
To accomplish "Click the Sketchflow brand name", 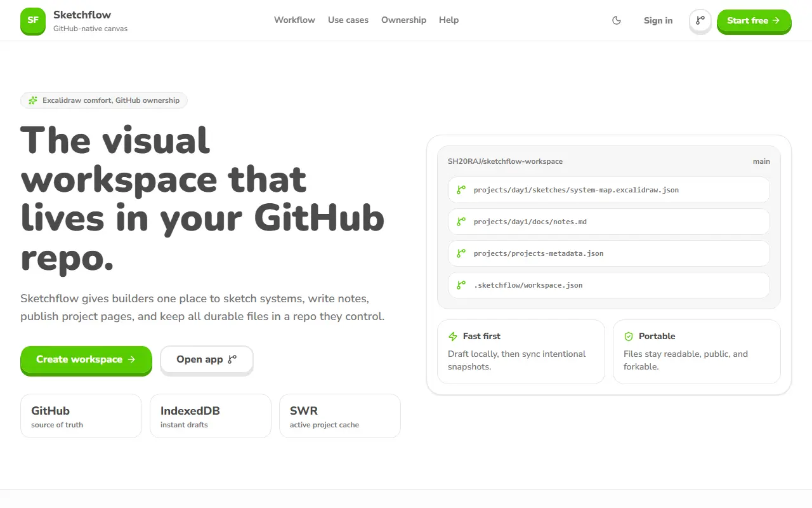I will click(x=82, y=15).
